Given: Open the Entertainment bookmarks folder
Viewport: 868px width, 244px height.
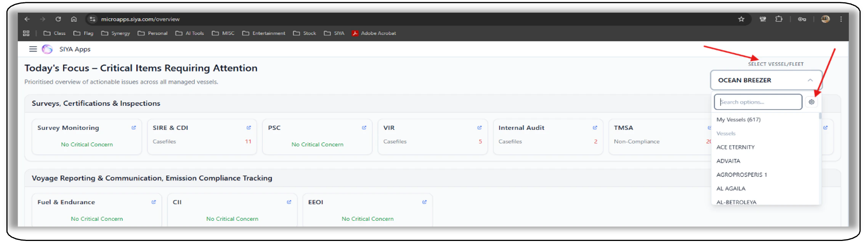Looking at the screenshot, I should (264, 33).
